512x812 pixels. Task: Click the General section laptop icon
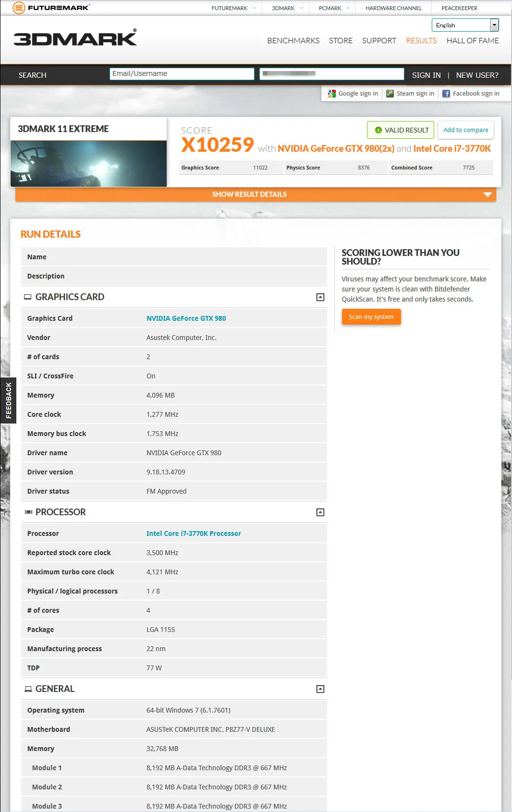(x=28, y=689)
